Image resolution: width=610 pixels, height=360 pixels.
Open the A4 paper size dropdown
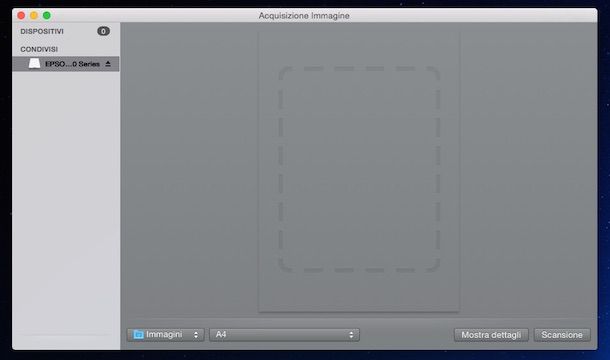pos(284,335)
